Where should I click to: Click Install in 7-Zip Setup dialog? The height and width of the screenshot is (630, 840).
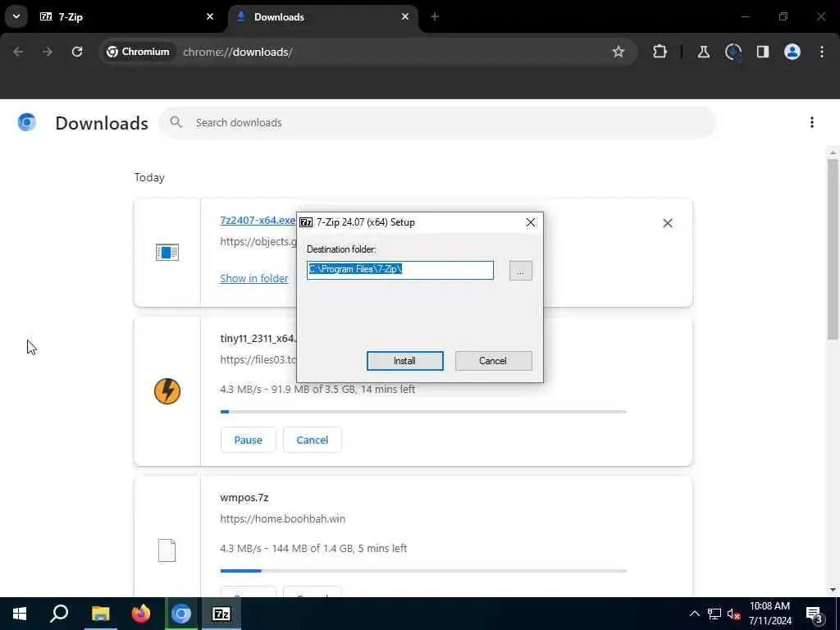coord(404,361)
